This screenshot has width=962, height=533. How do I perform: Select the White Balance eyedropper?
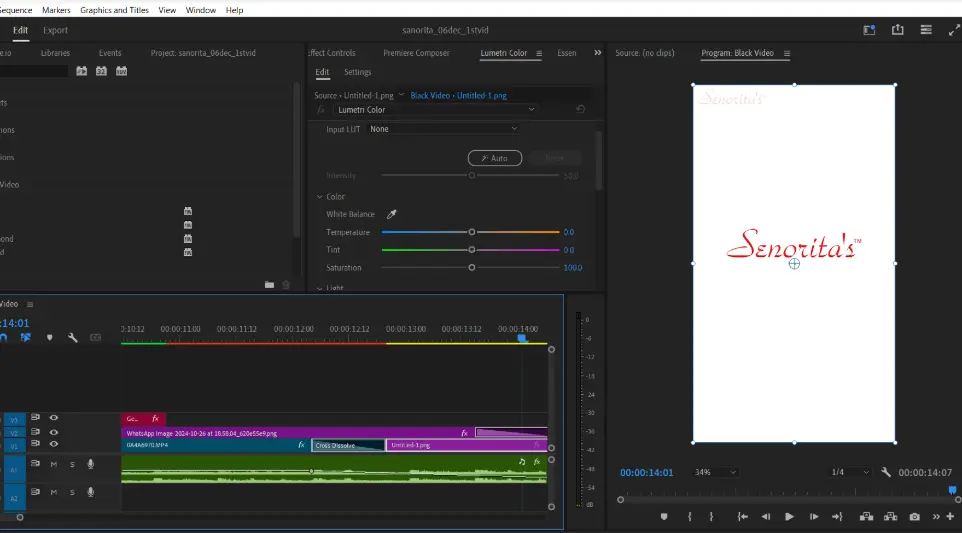pos(391,214)
